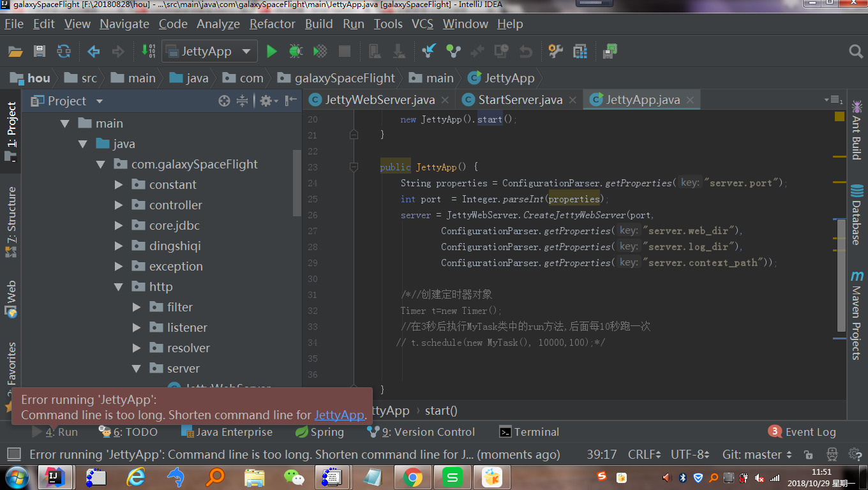868x490 pixels.
Task: Change file encoding UTF-8 in status bar
Action: click(691, 454)
